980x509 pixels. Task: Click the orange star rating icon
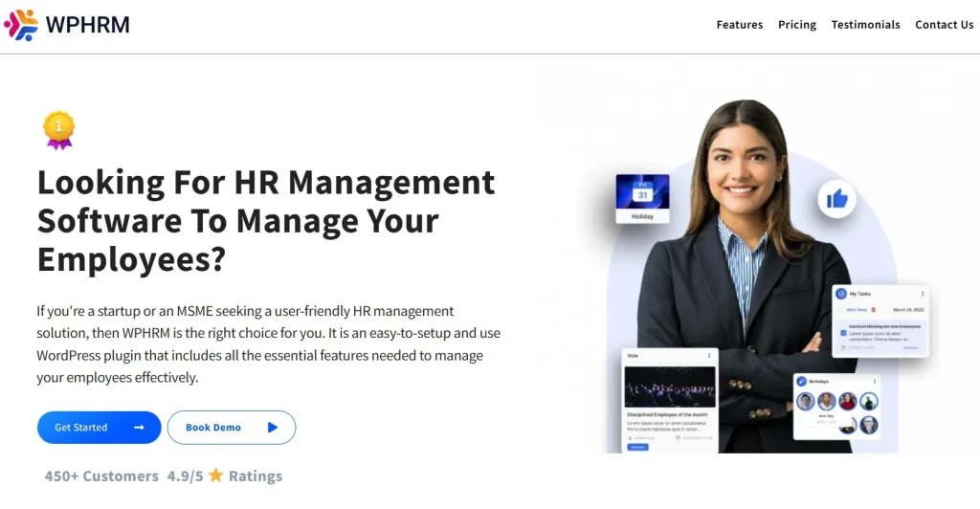(x=216, y=476)
